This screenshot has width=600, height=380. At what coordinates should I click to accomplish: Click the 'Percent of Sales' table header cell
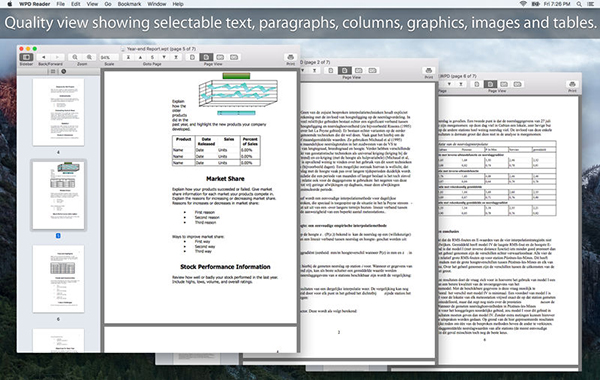click(250, 141)
